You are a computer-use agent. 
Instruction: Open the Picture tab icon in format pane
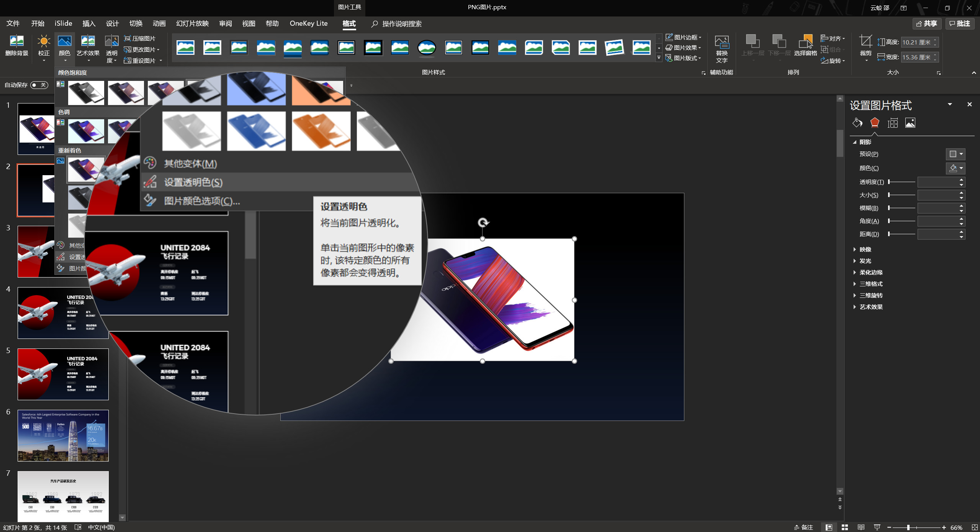(x=910, y=123)
